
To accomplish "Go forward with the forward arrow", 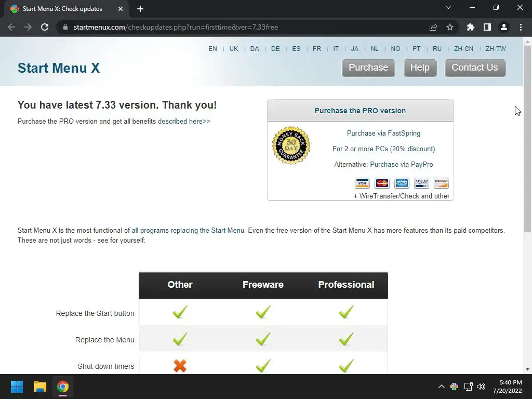I will [x=28, y=27].
